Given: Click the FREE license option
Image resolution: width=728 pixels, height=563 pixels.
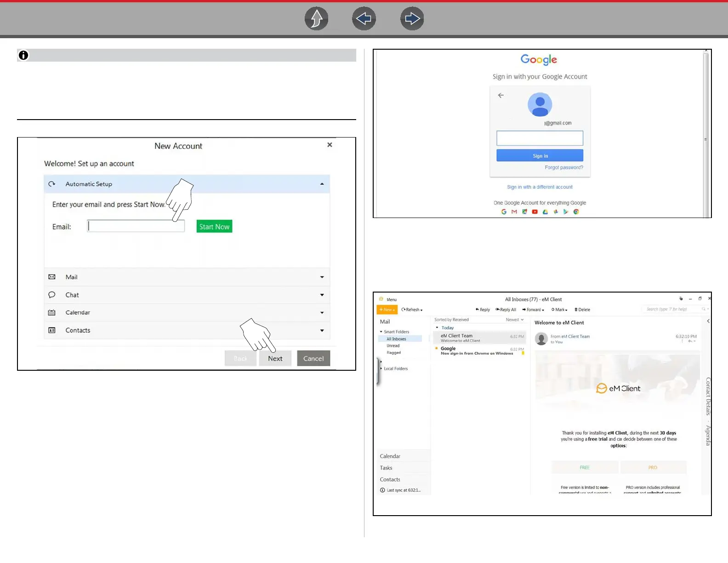Looking at the screenshot, I should point(585,467).
